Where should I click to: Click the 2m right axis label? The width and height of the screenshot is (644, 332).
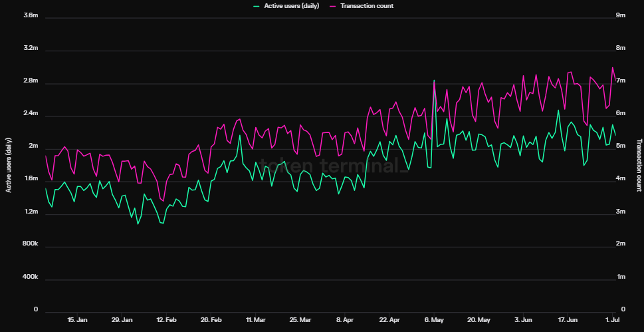(621, 244)
